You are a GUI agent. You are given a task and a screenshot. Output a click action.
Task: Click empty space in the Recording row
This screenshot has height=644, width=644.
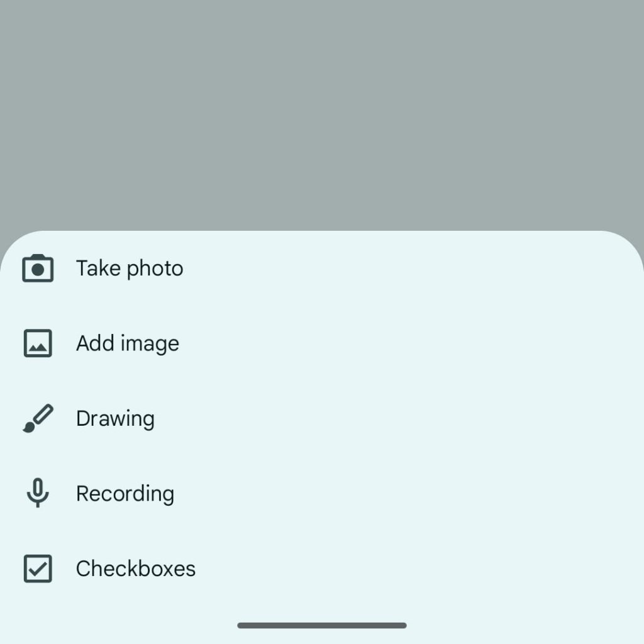(409, 494)
